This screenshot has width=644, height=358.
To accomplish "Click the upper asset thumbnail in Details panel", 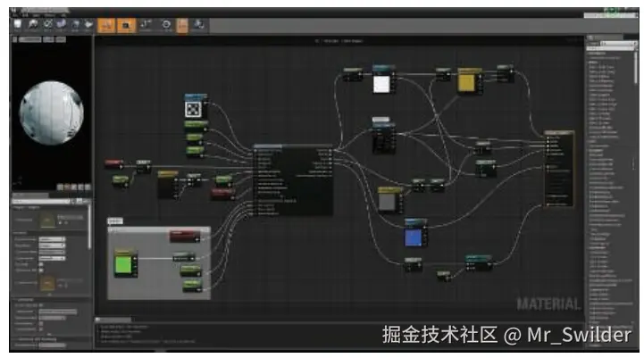I will [x=47, y=221].
